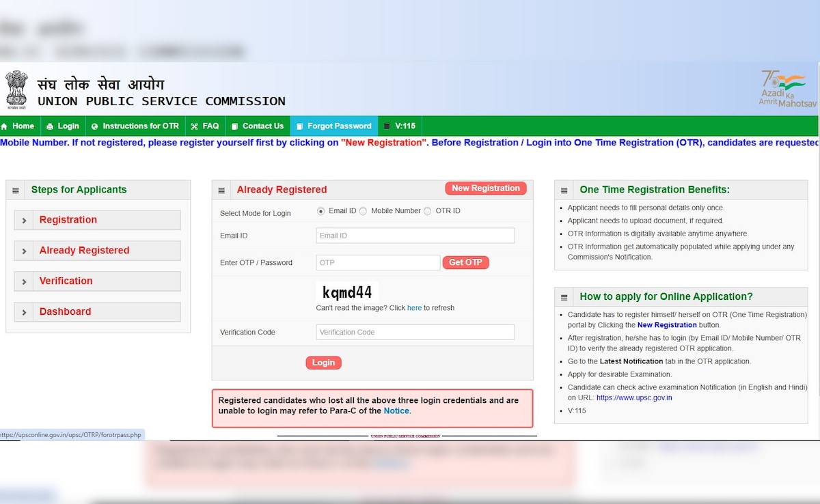Viewport: 820px width, 504px height.
Task: Click the red Login button
Action: click(323, 363)
